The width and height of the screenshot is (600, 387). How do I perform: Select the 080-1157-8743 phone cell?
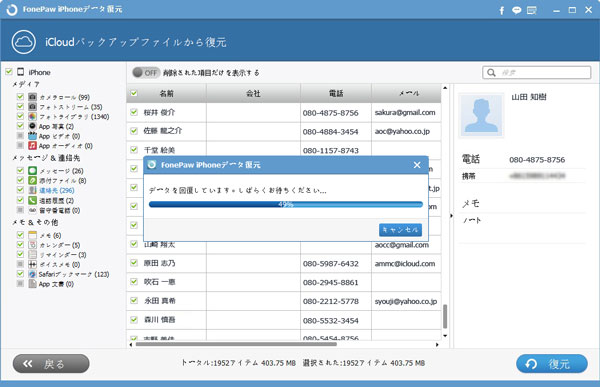[336, 150]
